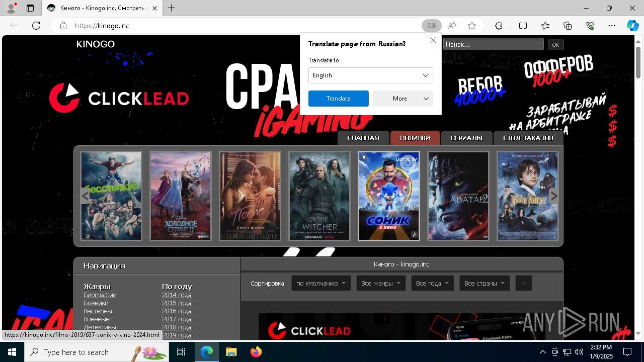Open the Боевики genre link

click(96, 303)
